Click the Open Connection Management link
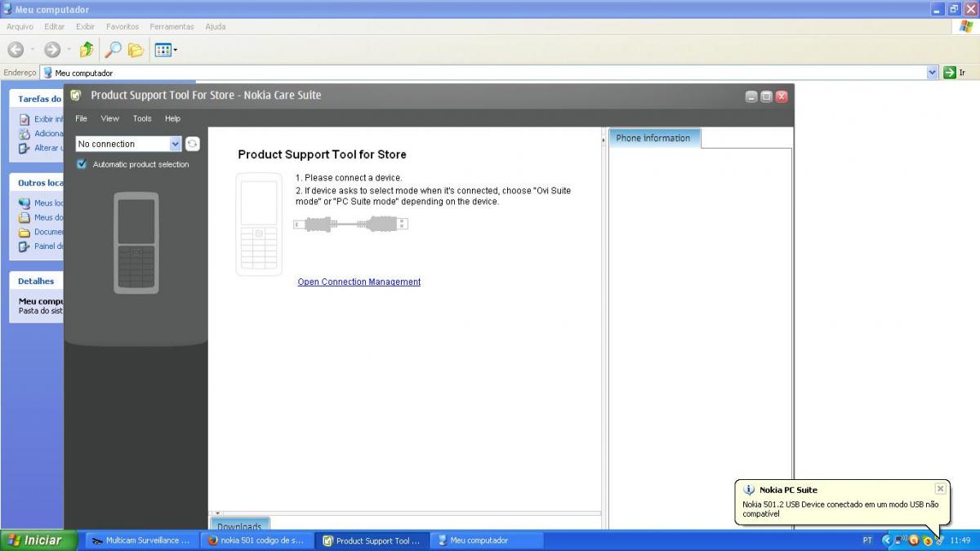This screenshot has width=980, height=551. tap(359, 282)
